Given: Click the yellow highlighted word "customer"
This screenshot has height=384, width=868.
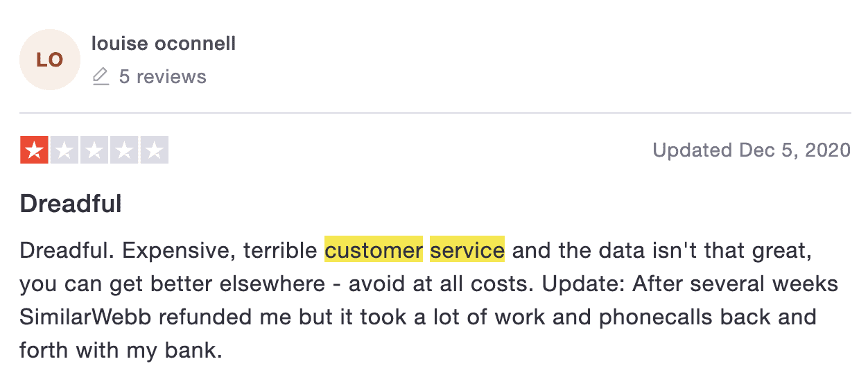Looking at the screenshot, I should point(374,250).
